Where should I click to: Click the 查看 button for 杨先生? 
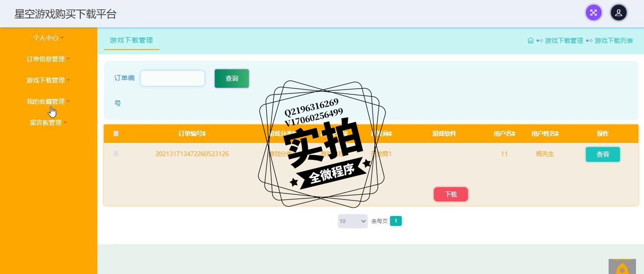click(x=603, y=154)
